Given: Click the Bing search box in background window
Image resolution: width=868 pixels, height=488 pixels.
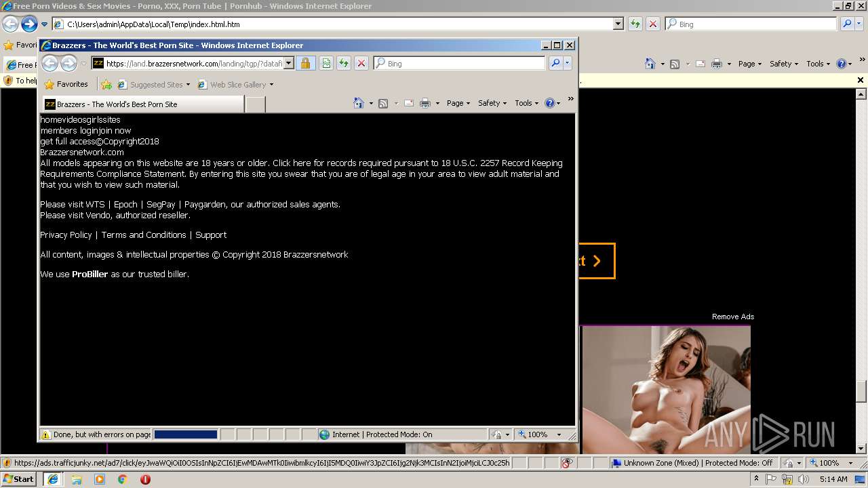Looking at the screenshot, I should point(756,24).
